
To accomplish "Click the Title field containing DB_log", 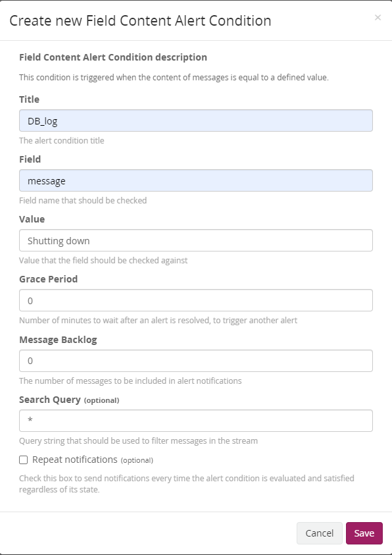I will [196, 120].
